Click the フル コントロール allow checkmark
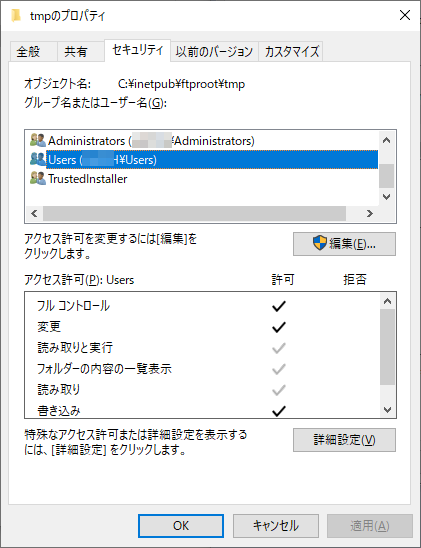421x548 pixels. pos(279,307)
